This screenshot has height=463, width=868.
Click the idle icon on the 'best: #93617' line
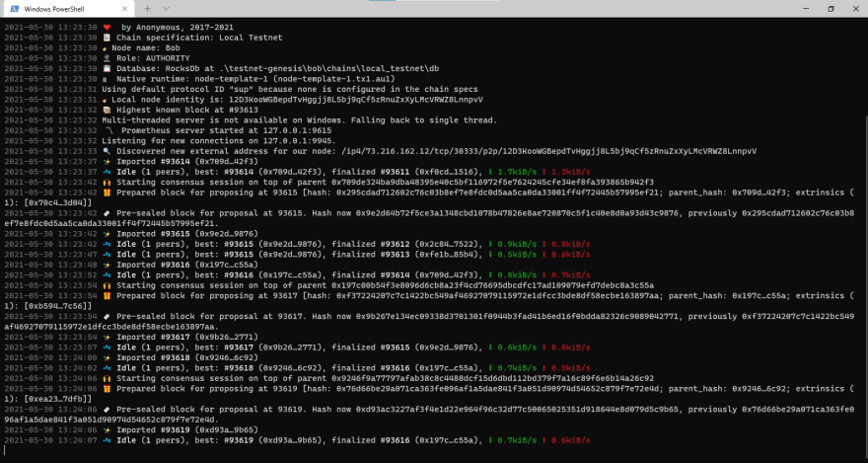107,347
